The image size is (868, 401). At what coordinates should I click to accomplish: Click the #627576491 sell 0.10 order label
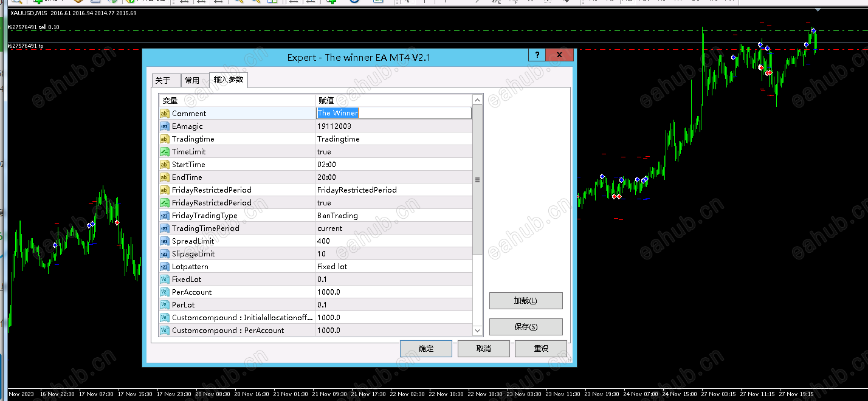[33, 27]
